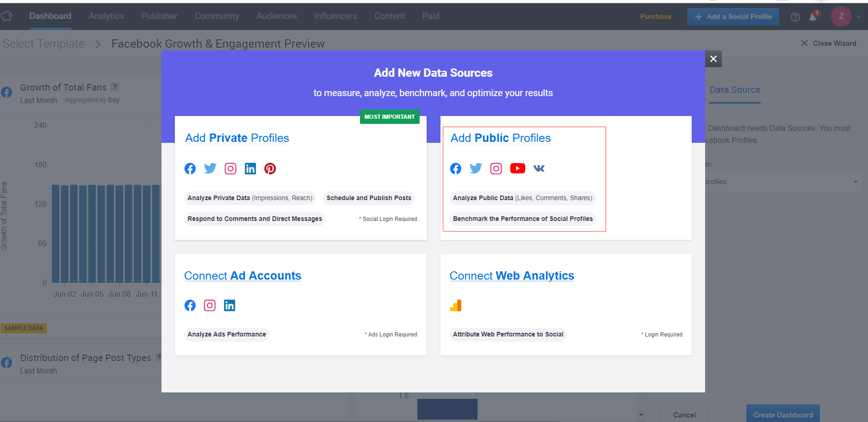Screen dimensions: 868x422
Task: Click LinkedIn icon under Connect Ad Accounts
Action: point(229,306)
